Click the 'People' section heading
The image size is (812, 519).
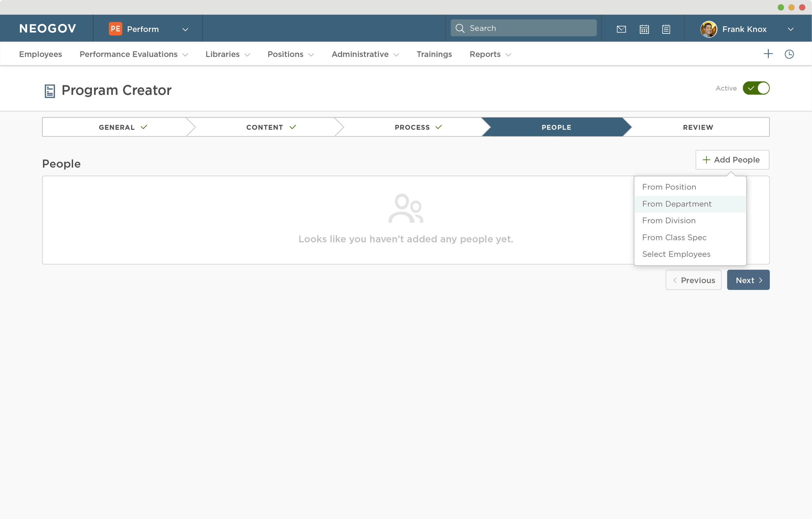(x=61, y=164)
